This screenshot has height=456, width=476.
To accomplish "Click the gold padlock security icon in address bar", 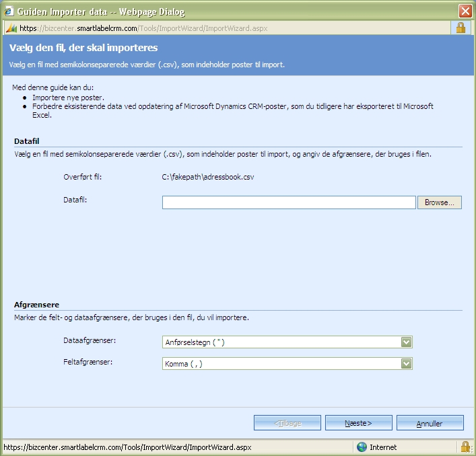I will pos(461,28).
